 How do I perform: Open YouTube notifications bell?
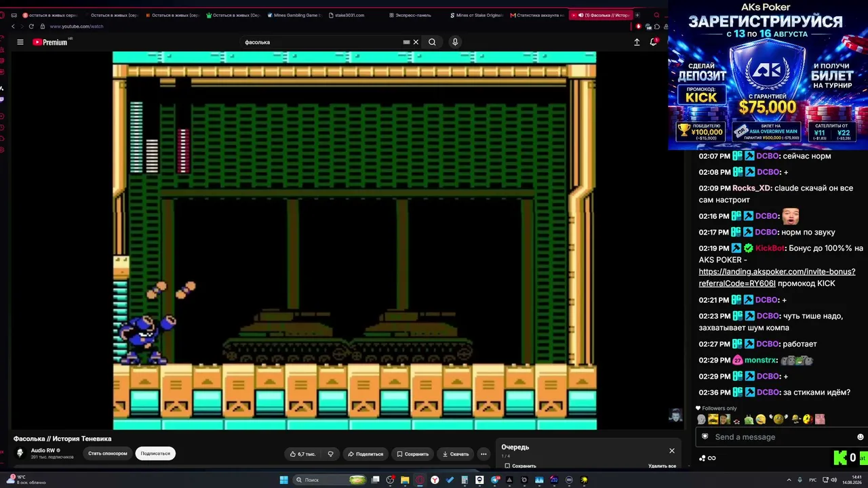[654, 42]
